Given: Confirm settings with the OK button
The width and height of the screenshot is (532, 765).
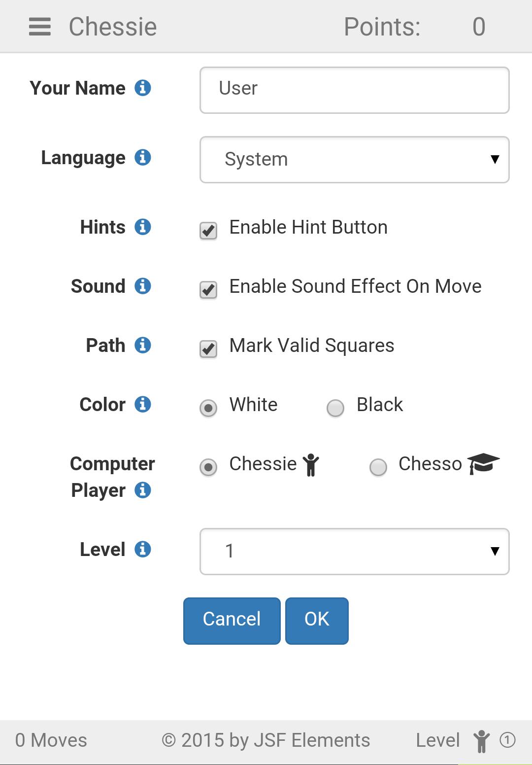Looking at the screenshot, I should click(317, 621).
